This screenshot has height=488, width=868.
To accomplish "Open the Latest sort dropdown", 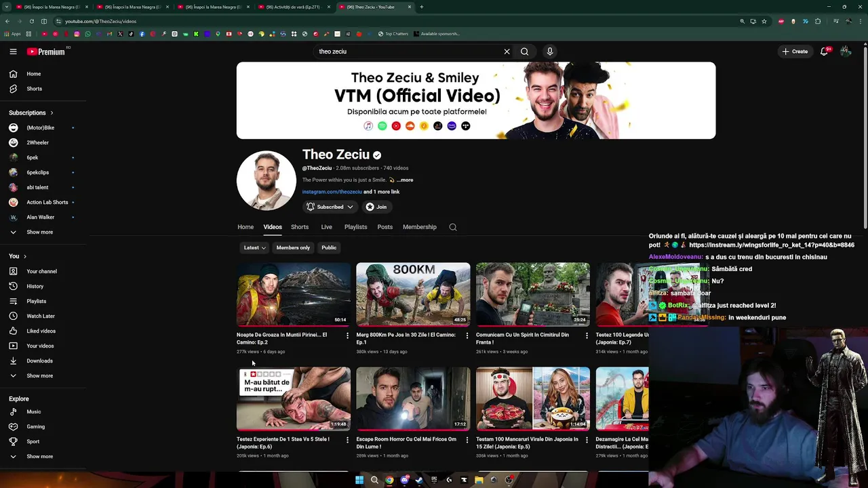I will coord(255,247).
